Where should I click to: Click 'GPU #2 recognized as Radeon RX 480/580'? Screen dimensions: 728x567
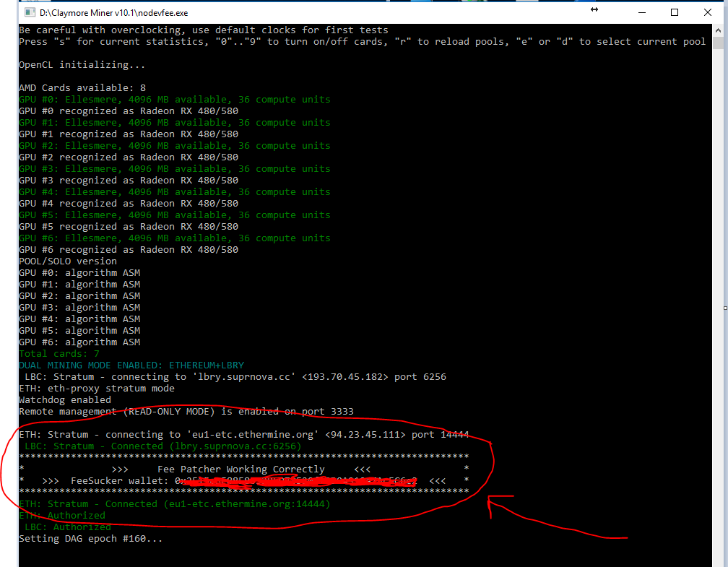129,157
